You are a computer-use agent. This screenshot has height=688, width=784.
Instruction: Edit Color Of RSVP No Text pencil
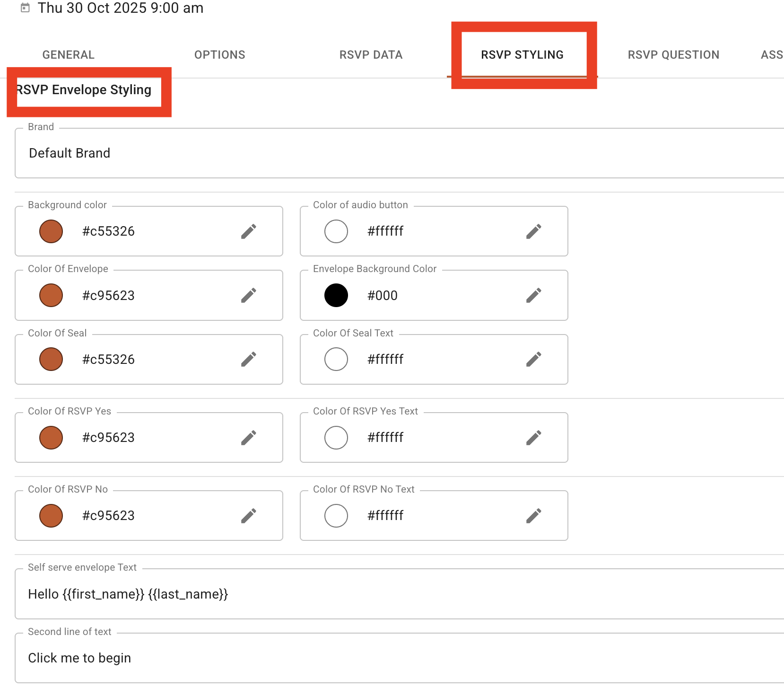tap(533, 516)
